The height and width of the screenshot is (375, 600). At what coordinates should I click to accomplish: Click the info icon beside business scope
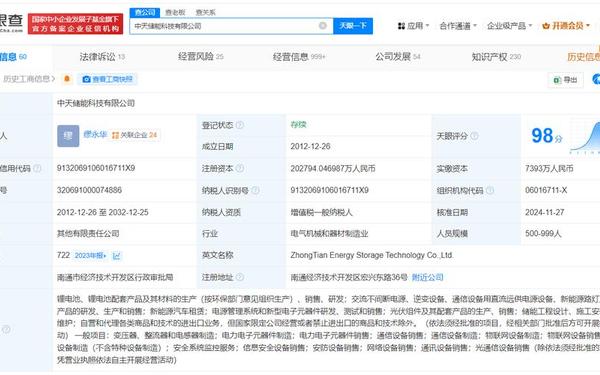(6, 329)
